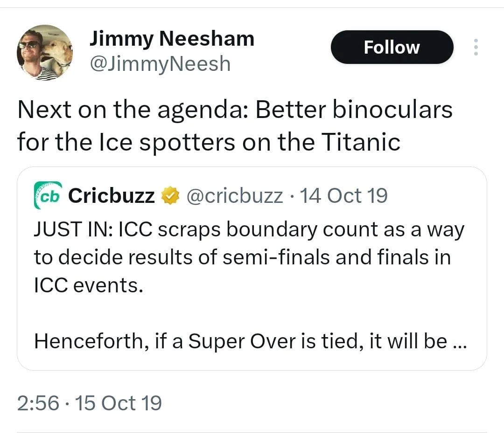Screen dimensions: 504x443
Task: Click the 14 Oct 19 quoted tweet date
Action: coord(343,196)
